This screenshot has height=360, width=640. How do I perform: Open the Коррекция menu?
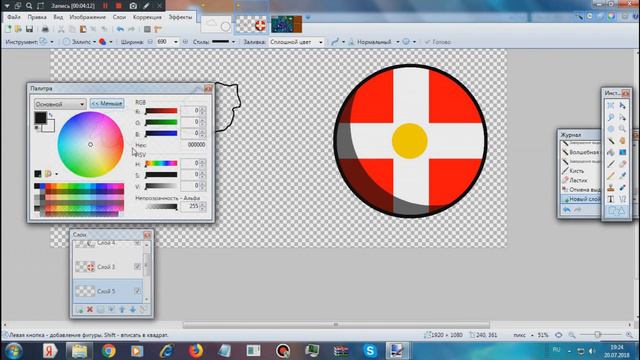click(x=147, y=17)
